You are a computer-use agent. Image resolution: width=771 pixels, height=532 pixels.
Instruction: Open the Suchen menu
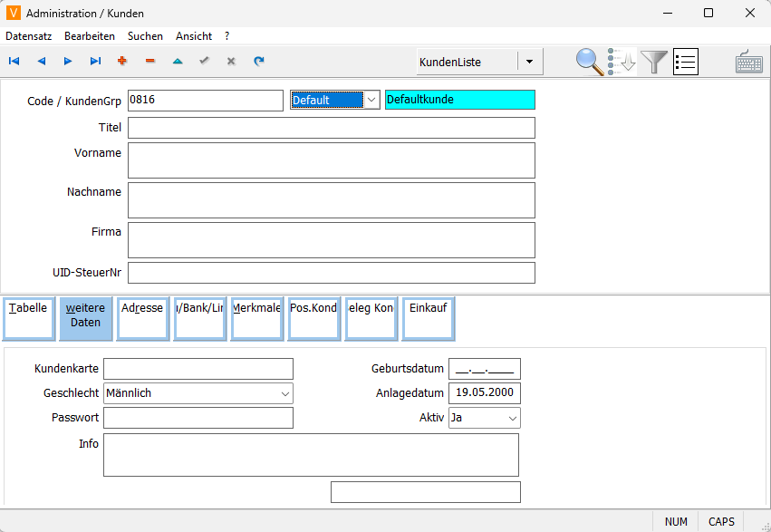tap(145, 36)
